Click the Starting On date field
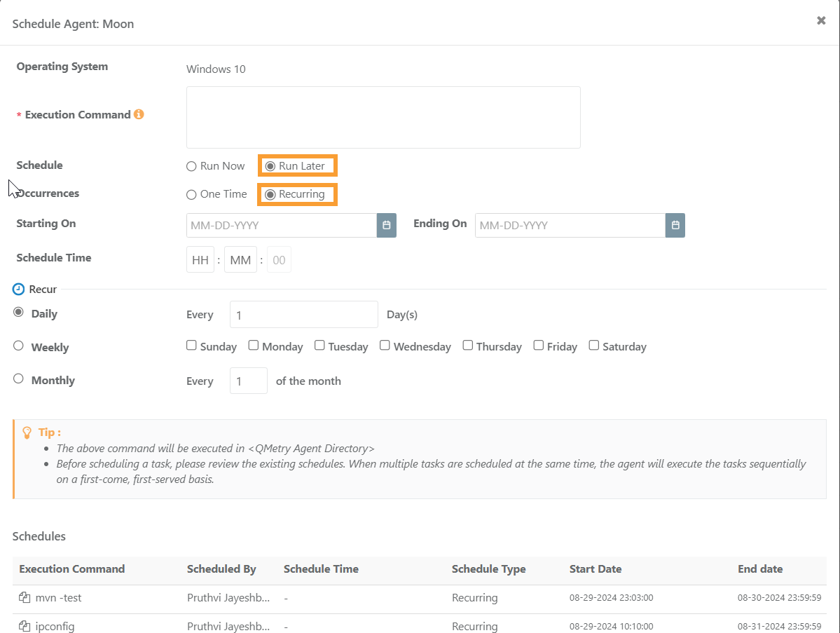840x633 pixels. [x=280, y=225]
